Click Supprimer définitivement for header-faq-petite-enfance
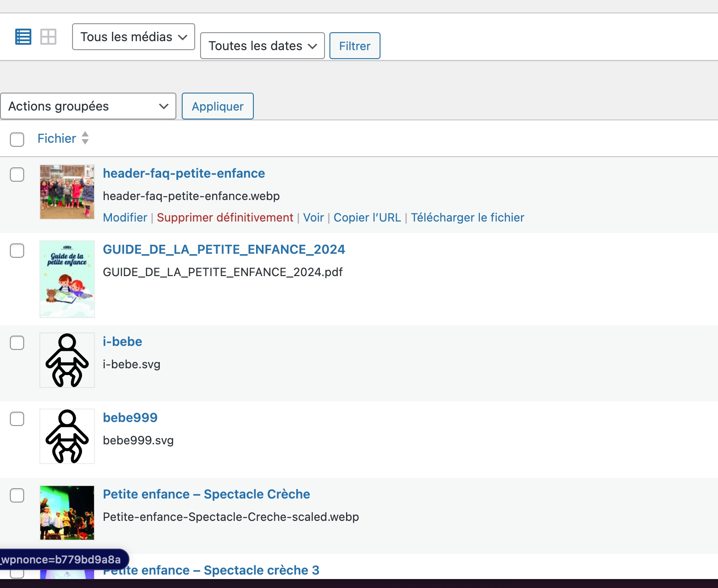 pyautogui.click(x=225, y=217)
